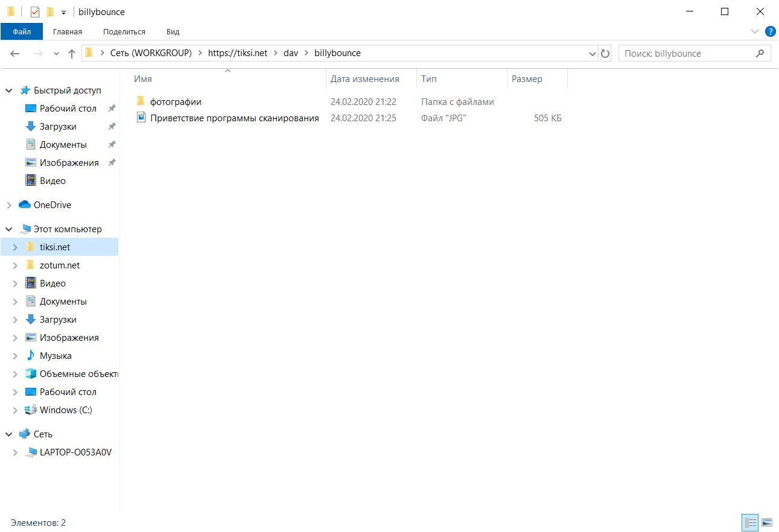Go back using the Back arrow
Screen dimensions: 779x532
coord(16,54)
